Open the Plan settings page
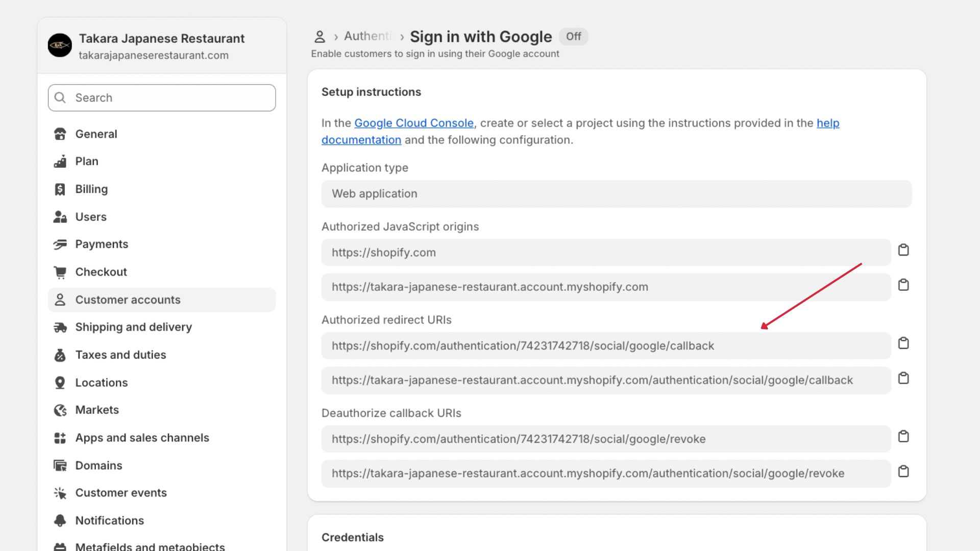The image size is (980, 551). tap(162, 161)
